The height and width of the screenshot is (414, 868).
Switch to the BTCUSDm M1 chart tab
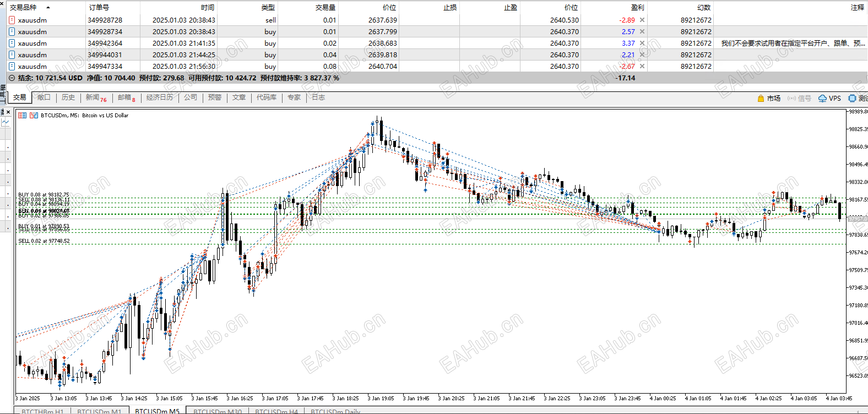99,411
